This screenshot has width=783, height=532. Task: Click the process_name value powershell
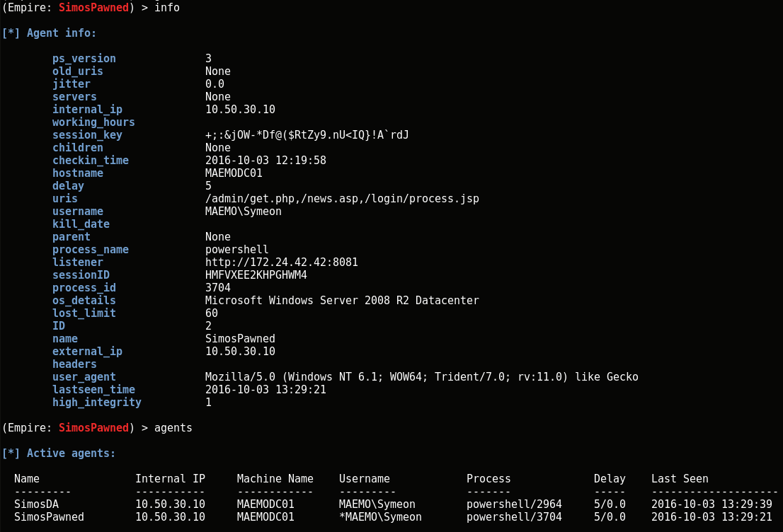click(x=236, y=250)
